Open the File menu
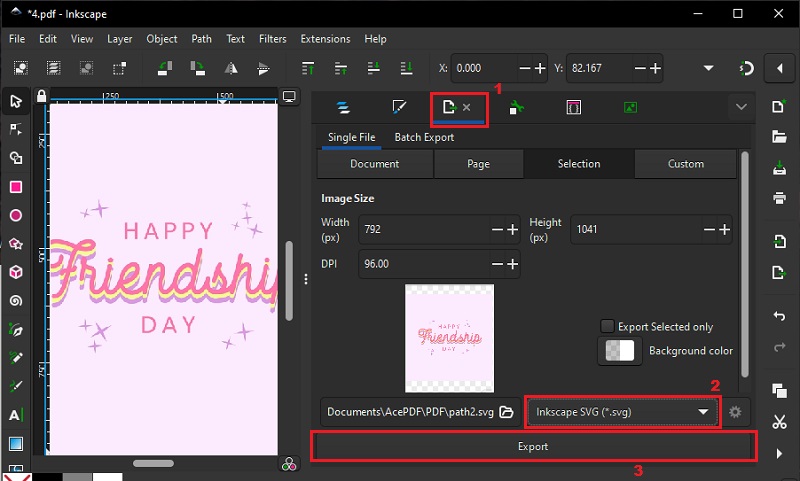This screenshot has width=800, height=481. tap(17, 39)
